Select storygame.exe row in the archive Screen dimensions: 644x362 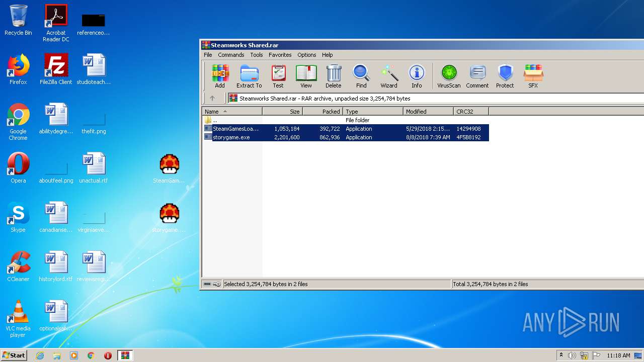coord(346,137)
